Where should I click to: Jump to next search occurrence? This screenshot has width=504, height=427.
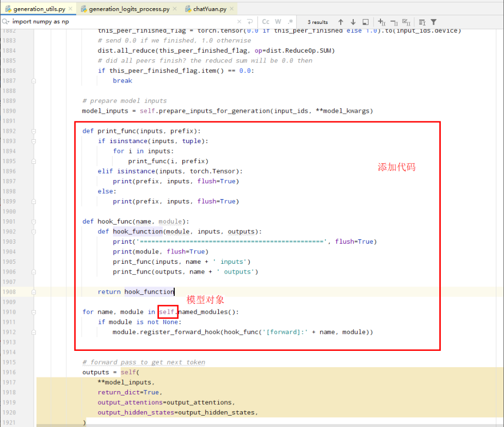pos(353,22)
